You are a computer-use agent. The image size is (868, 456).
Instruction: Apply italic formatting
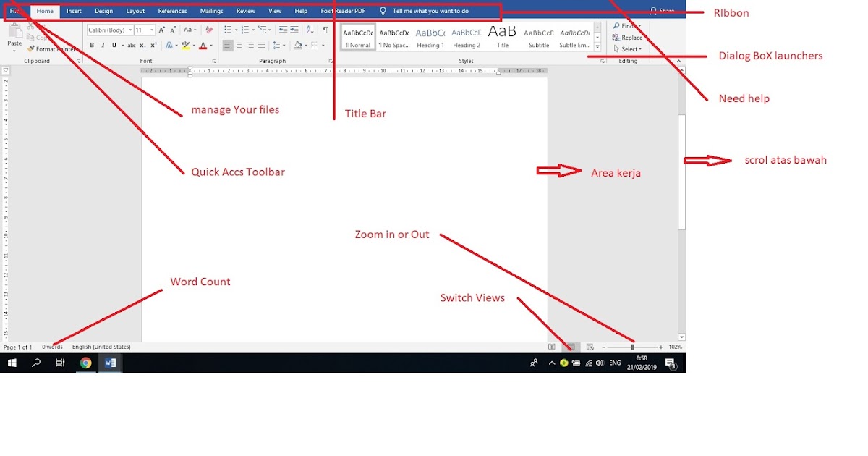(x=103, y=44)
